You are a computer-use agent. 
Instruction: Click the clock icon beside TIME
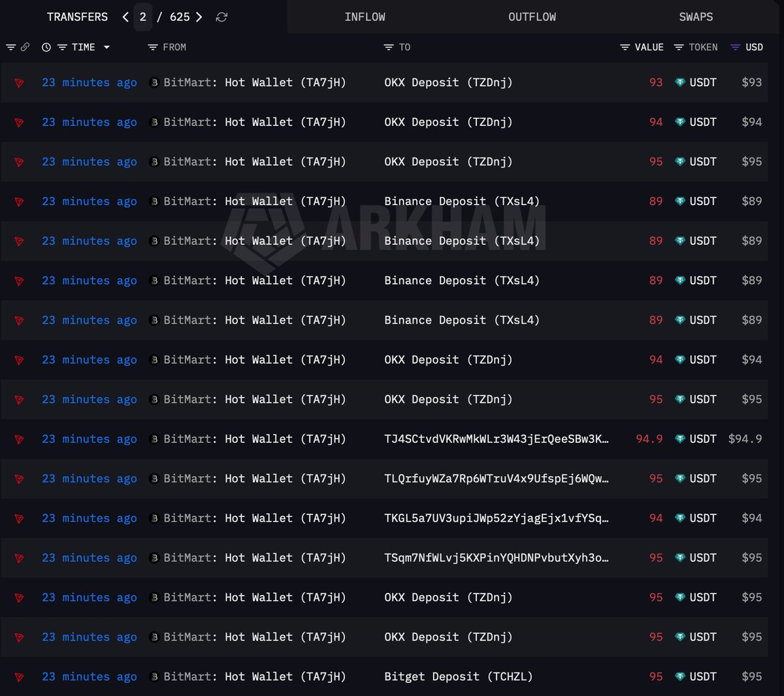pos(46,47)
